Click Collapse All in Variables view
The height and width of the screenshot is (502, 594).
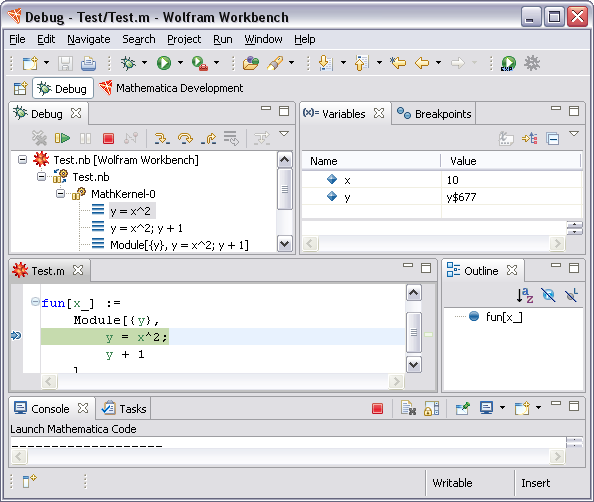[x=553, y=139]
